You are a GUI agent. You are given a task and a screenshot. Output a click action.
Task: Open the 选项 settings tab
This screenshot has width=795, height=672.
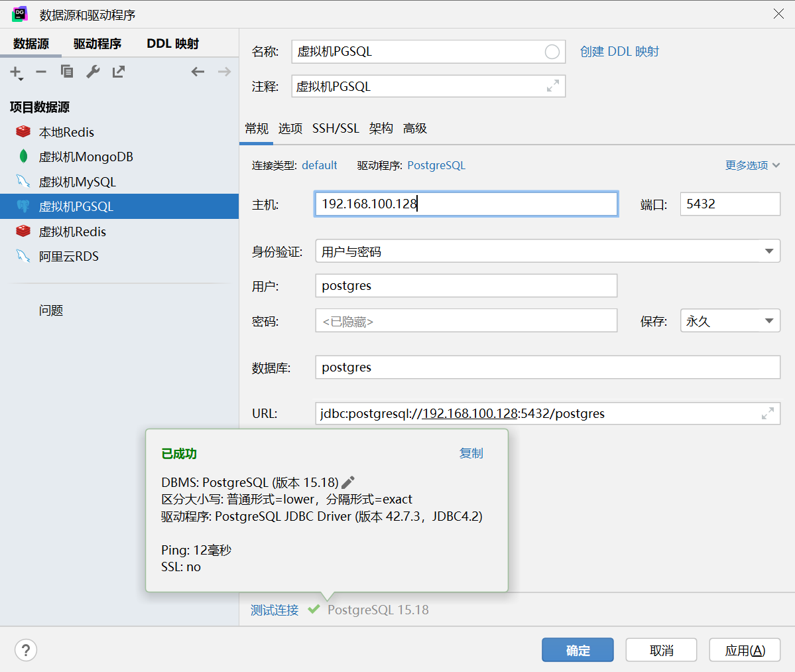tap(290, 128)
